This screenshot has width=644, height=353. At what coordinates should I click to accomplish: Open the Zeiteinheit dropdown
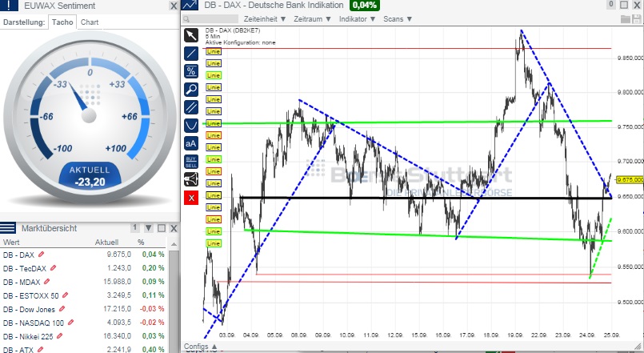(265, 19)
